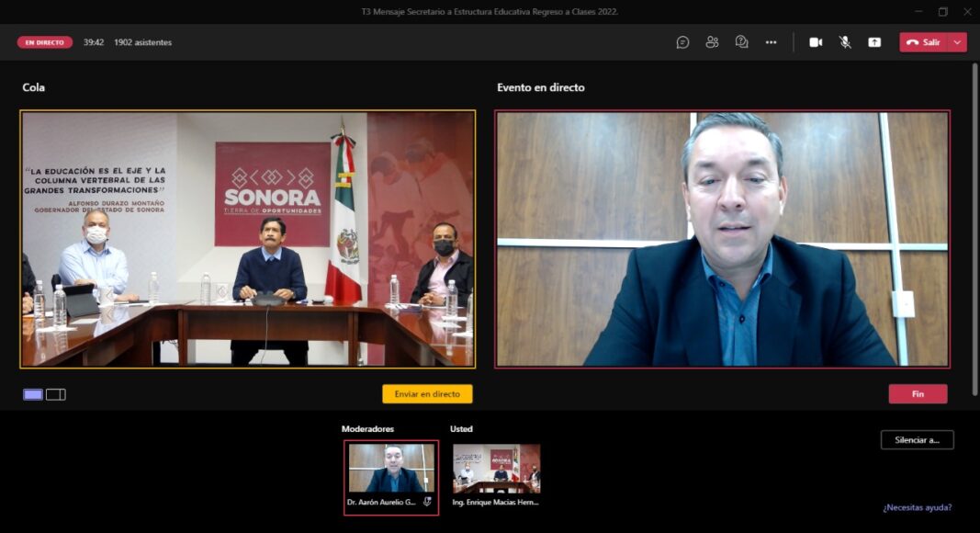Expand the Salir dropdown arrow
Image resolution: width=980 pixels, height=533 pixels.
[958, 42]
